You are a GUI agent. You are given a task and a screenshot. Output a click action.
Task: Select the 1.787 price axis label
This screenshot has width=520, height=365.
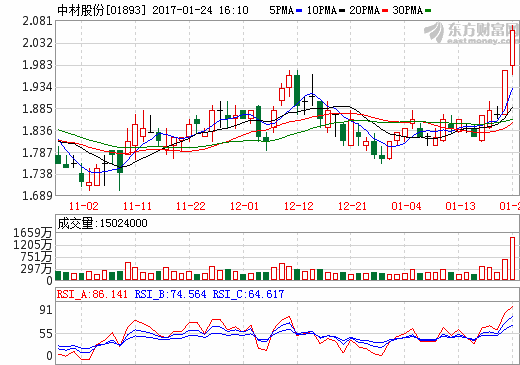(x=37, y=153)
